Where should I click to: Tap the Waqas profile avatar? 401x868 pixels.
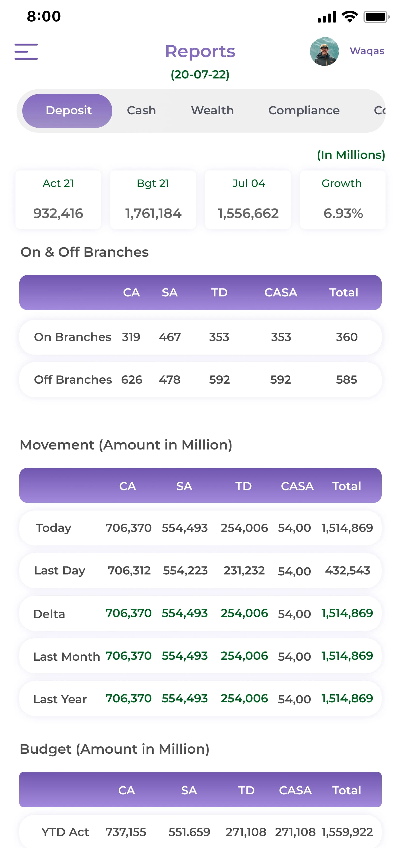click(324, 51)
